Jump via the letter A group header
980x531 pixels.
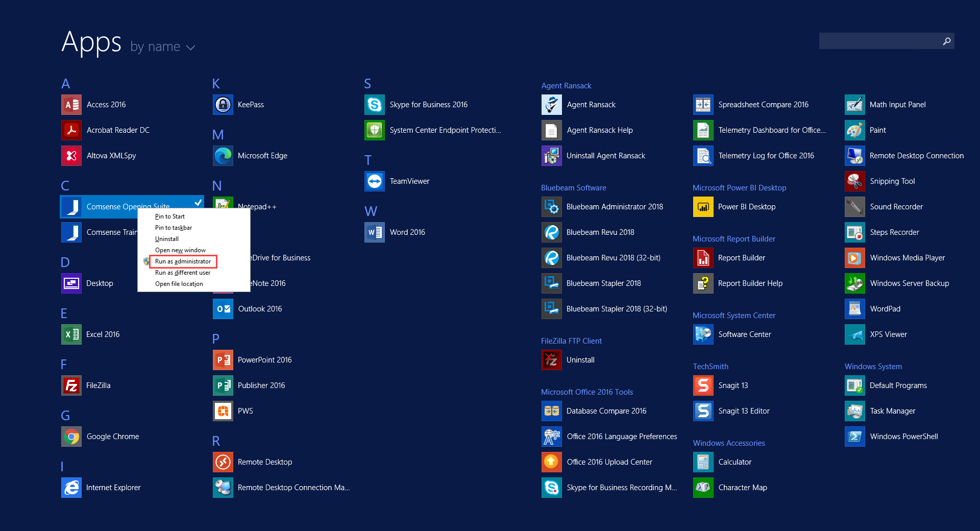point(66,84)
